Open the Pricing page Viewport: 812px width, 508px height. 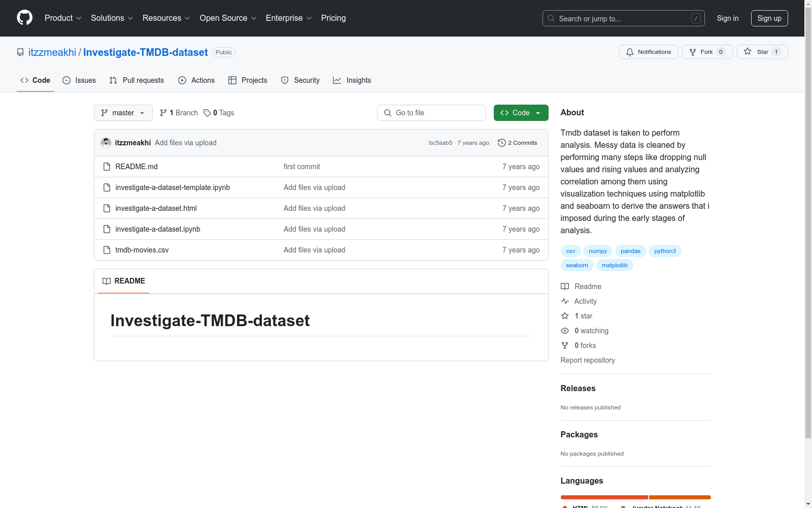[333, 18]
